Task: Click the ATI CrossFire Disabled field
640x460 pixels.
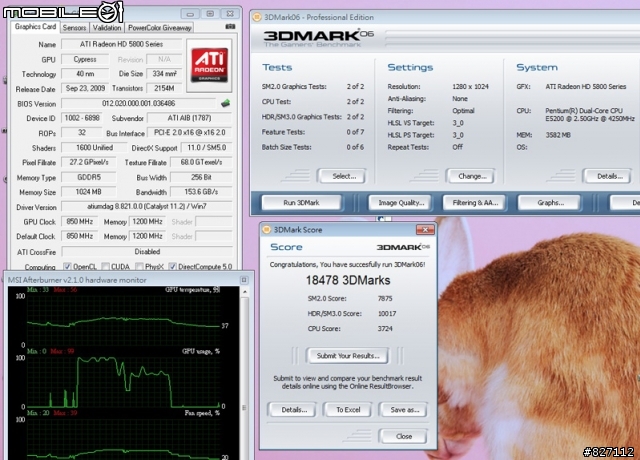Action: [147, 252]
